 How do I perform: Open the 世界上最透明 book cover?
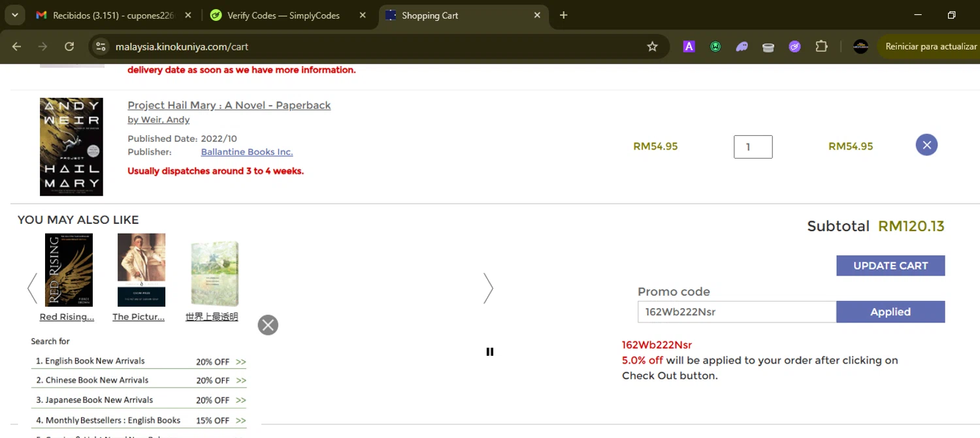pos(214,273)
